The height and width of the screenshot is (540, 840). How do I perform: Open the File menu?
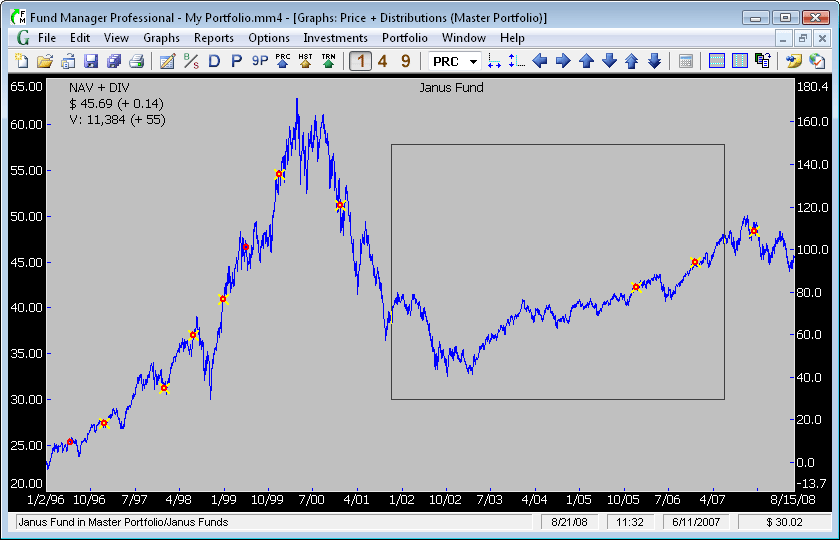47,38
